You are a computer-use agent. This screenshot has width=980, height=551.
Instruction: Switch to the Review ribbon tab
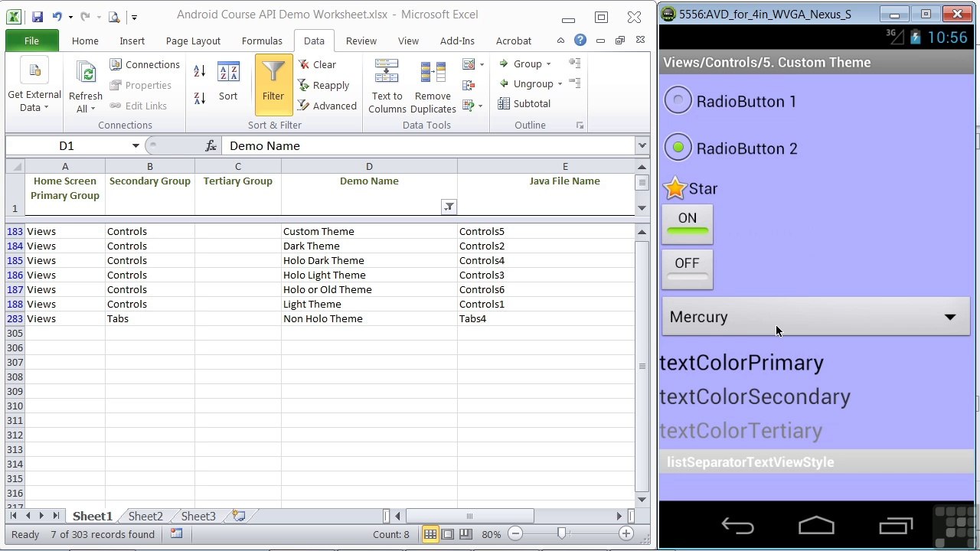[x=361, y=41]
